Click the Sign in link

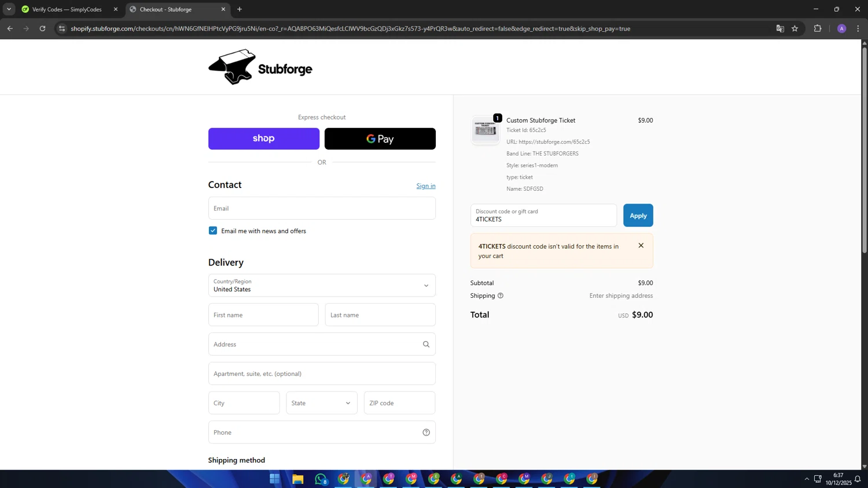coord(426,186)
